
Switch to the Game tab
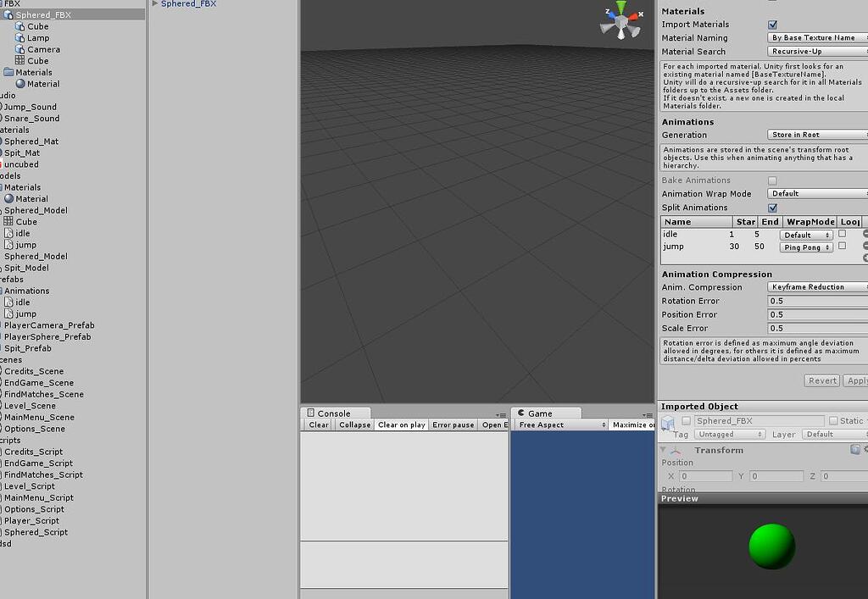coord(540,413)
